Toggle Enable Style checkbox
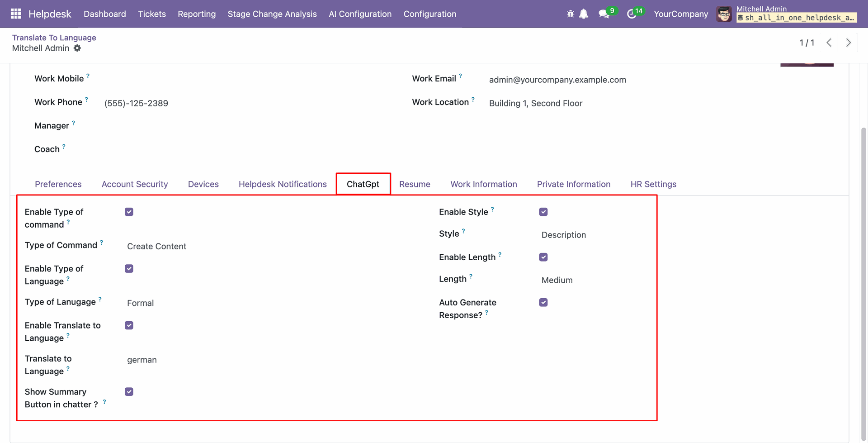Image resolution: width=868 pixels, height=443 pixels. coord(543,212)
